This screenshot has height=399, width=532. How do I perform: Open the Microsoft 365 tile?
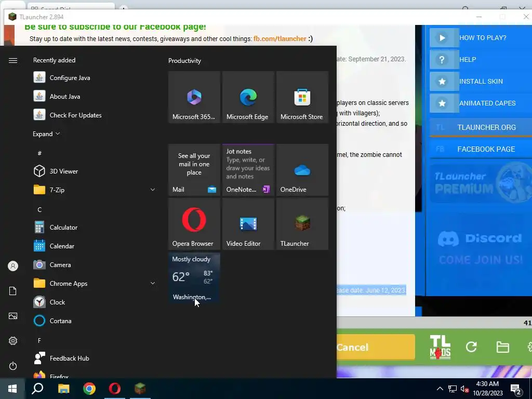[x=194, y=97]
